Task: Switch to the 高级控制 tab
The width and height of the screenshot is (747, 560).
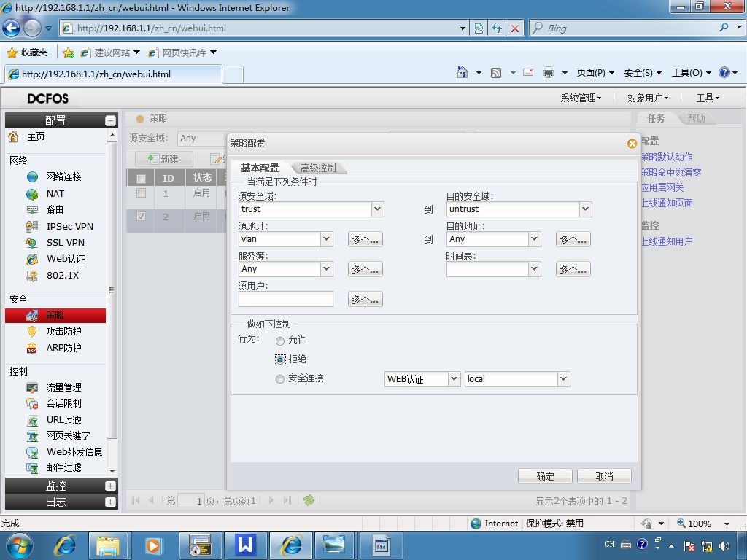Action: [318, 168]
